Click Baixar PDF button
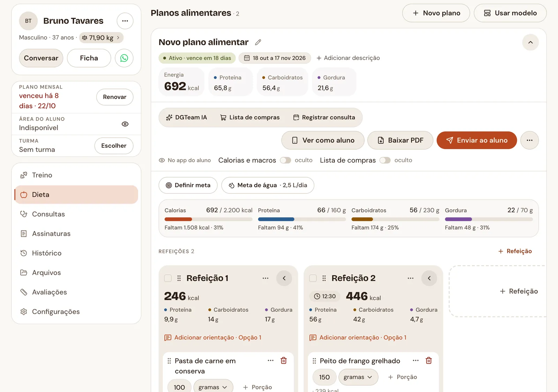This screenshot has height=392, width=558. coord(400,140)
